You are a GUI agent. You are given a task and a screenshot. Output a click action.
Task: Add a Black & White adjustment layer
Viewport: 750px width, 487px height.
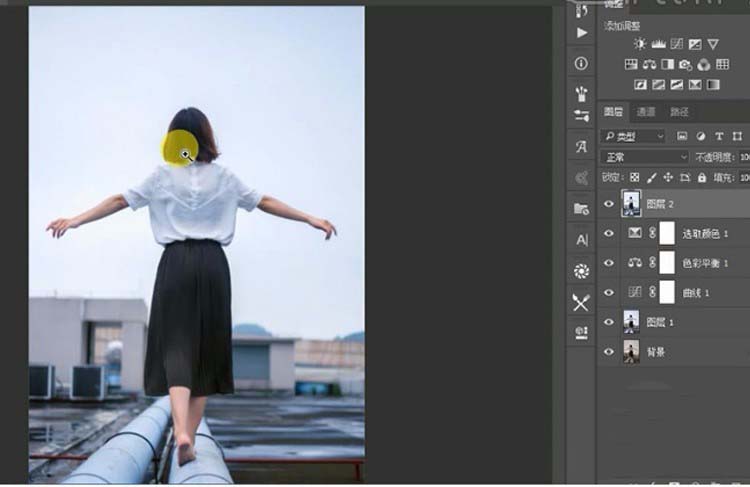(667, 64)
